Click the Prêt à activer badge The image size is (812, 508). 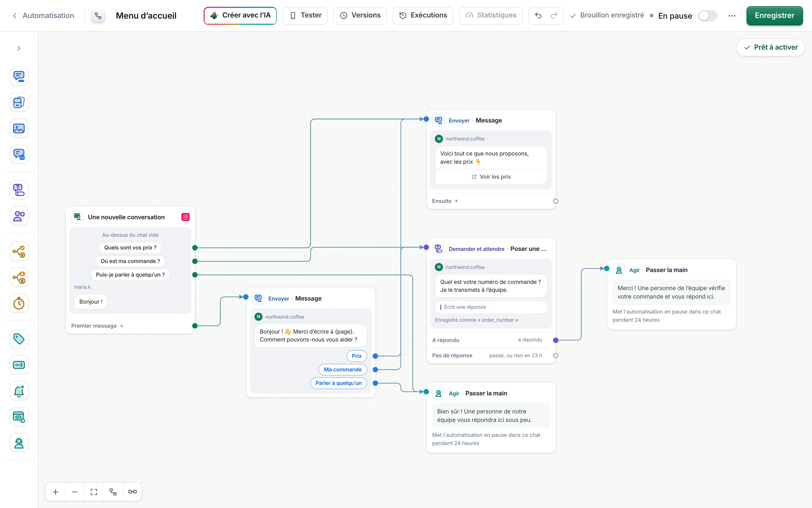click(x=771, y=47)
